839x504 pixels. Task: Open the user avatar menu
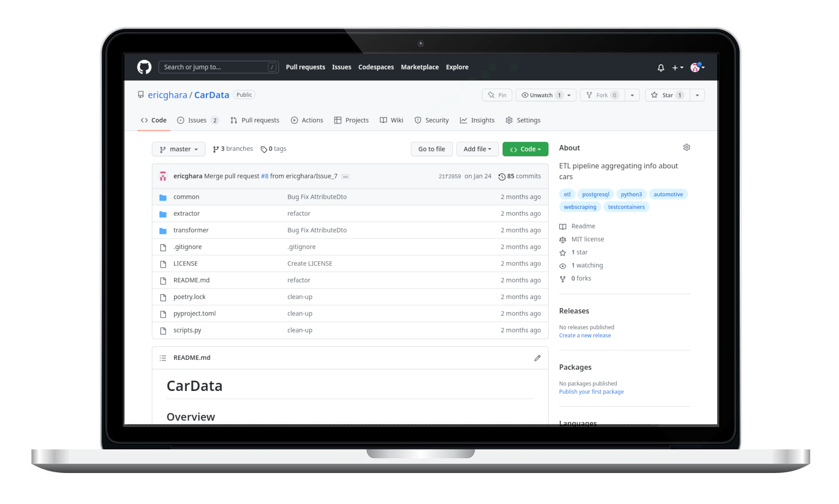point(697,67)
